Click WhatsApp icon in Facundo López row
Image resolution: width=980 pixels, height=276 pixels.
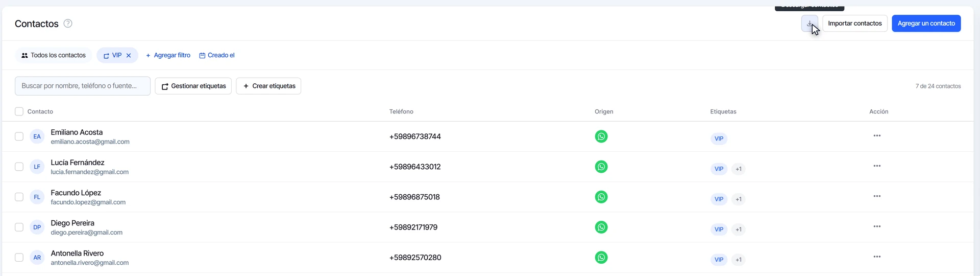click(x=601, y=197)
